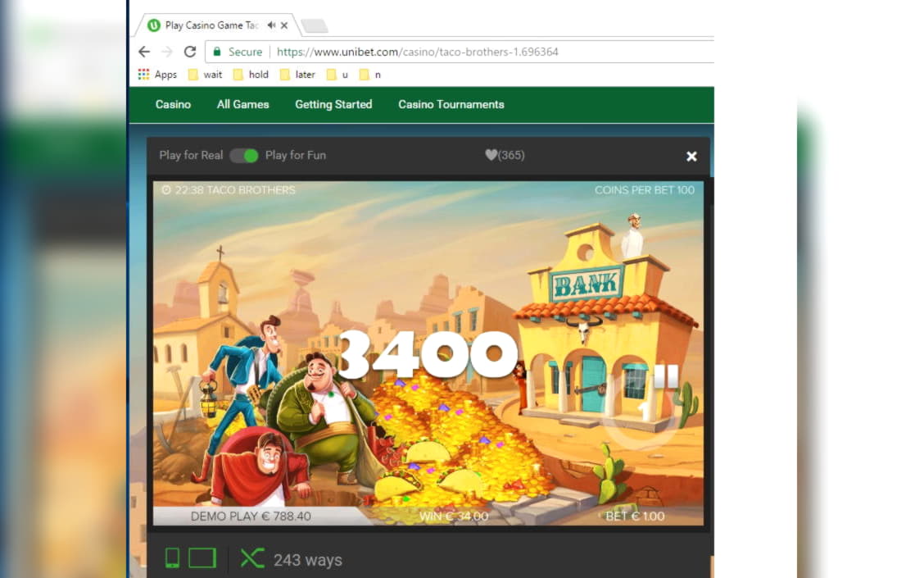This screenshot has width=924, height=578.
Task: Click the BANK building sign
Action: pyautogui.click(x=587, y=284)
